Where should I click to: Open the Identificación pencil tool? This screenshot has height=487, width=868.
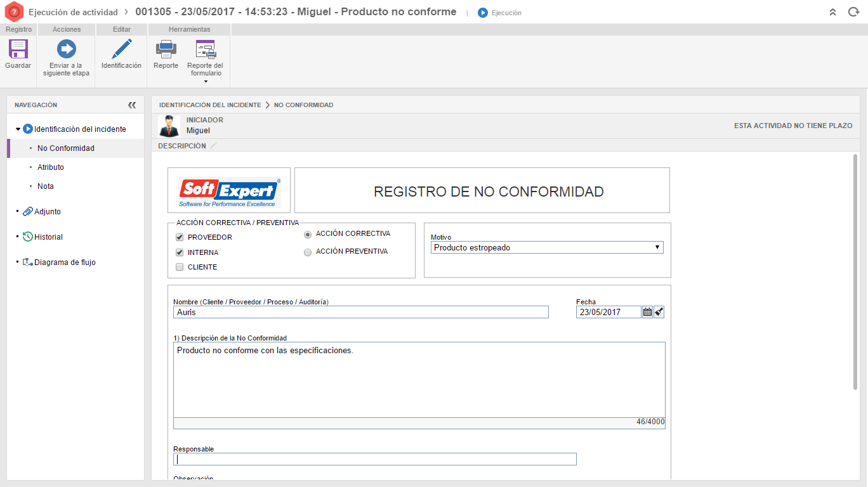click(121, 49)
